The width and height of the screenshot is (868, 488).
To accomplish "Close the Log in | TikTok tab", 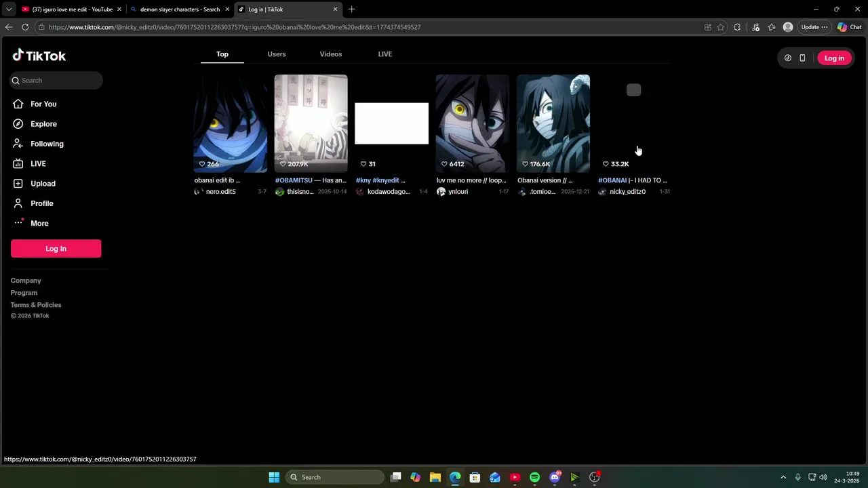I will pos(335,9).
